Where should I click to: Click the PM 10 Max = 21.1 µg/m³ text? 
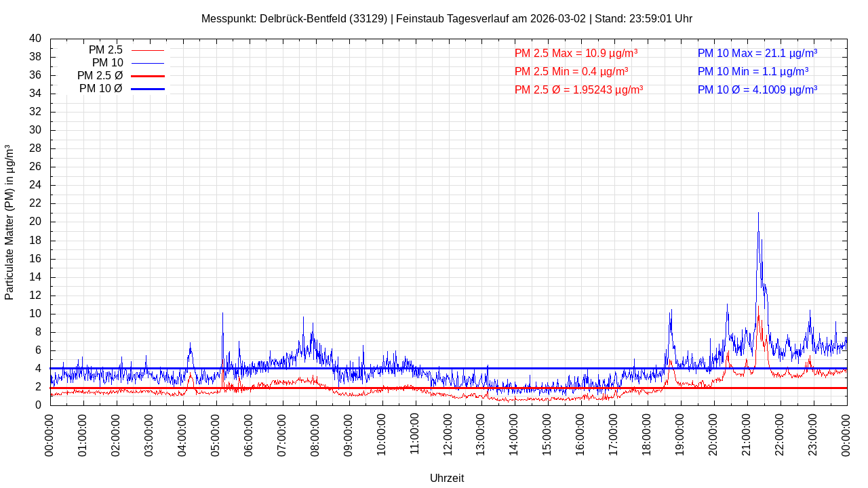757,54
